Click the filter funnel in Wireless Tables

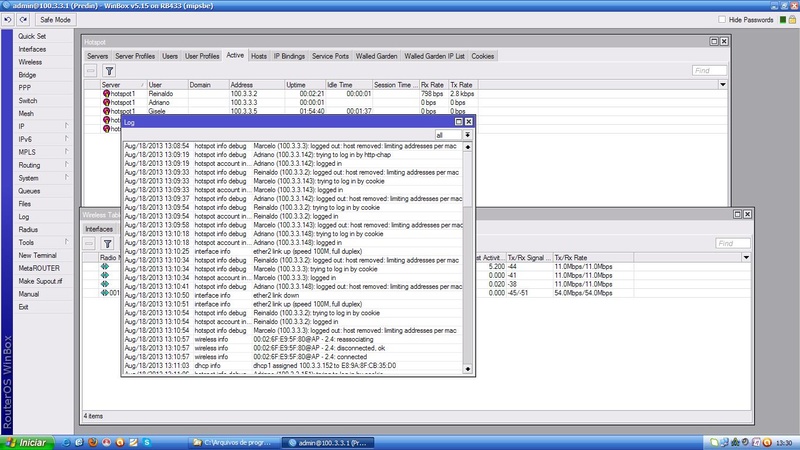pos(107,243)
